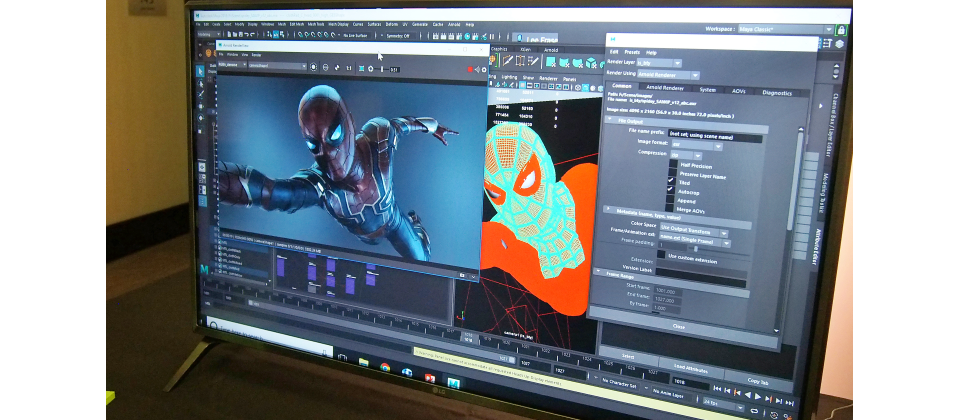Click the paint selection tool in the toolbox
960x420 pixels.
coord(201,95)
